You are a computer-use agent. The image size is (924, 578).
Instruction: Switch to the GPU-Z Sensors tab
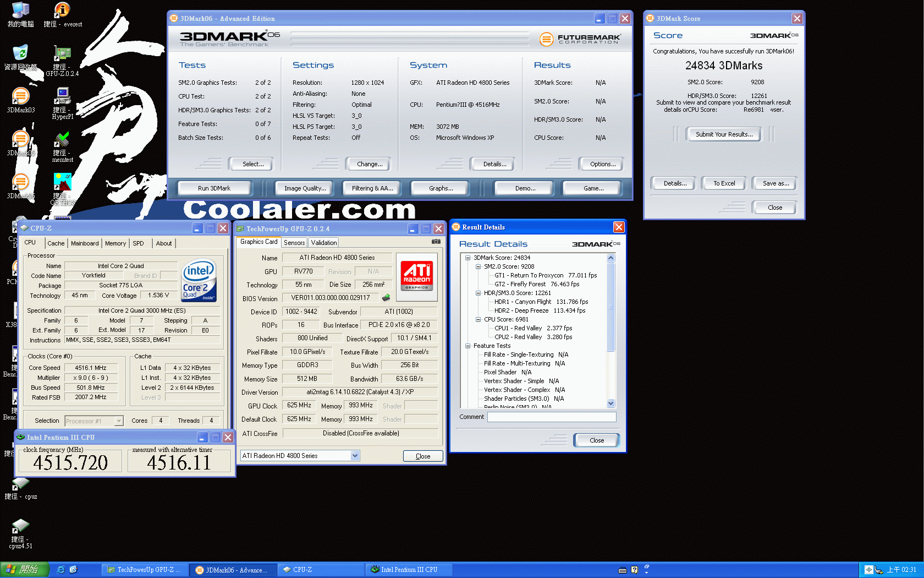pos(294,243)
